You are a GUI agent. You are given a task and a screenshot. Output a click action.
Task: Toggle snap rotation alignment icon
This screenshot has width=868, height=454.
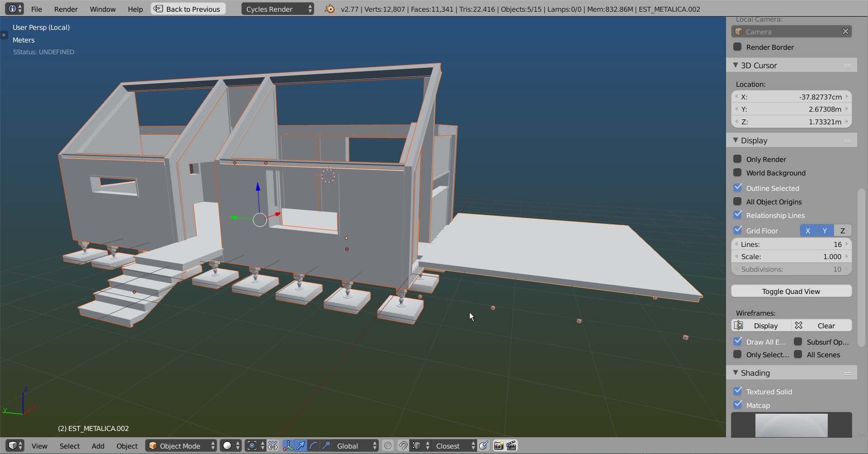484,445
